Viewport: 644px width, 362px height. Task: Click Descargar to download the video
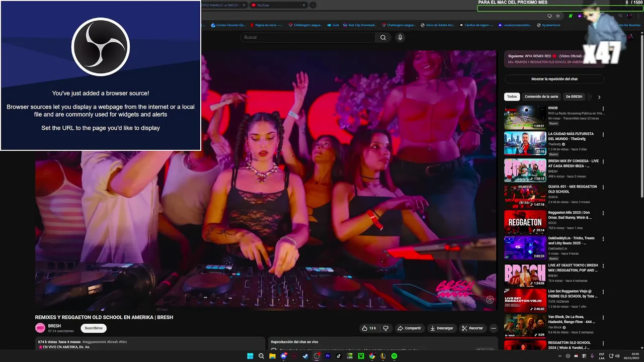click(x=441, y=328)
